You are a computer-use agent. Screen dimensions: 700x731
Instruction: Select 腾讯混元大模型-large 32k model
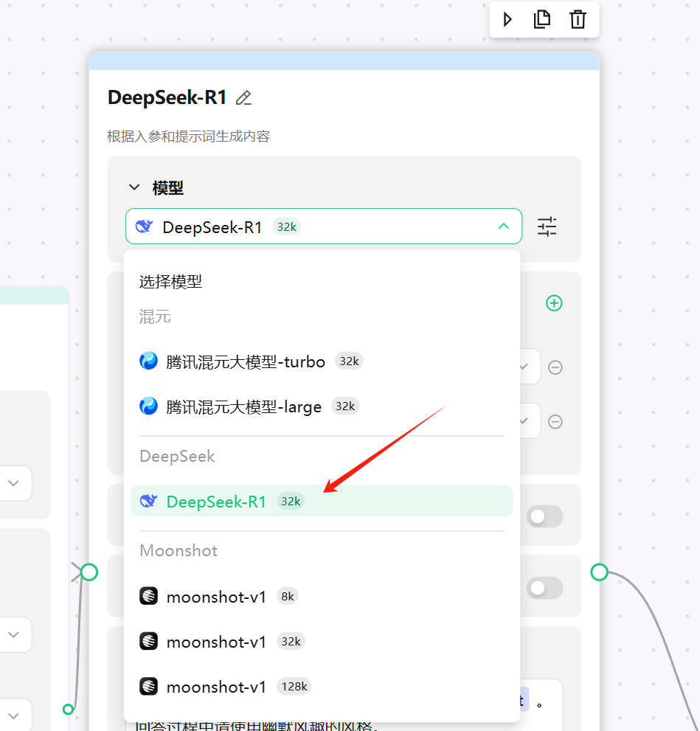322,406
